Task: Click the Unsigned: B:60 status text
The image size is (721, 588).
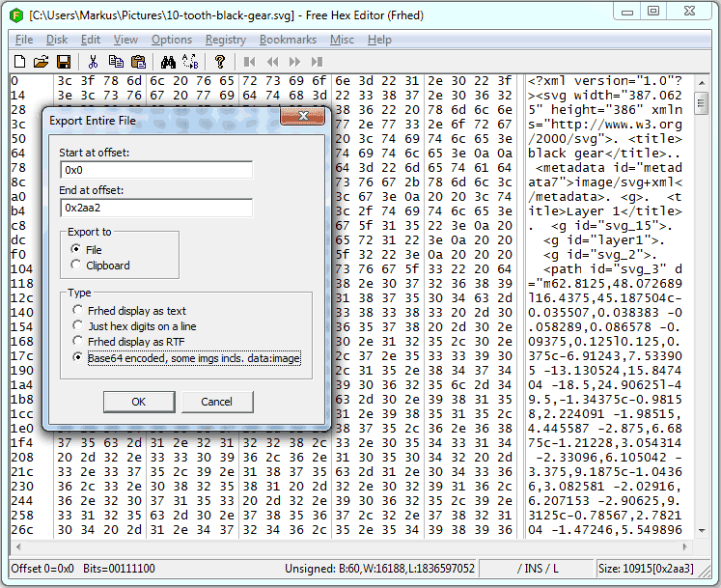Action: pyautogui.click(x=379, y=569)
